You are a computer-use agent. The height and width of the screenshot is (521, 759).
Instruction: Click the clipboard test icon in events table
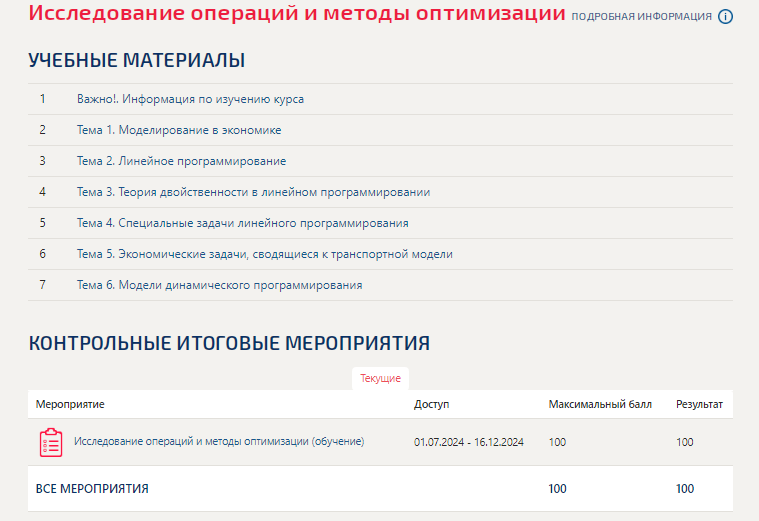coord(51,442)
